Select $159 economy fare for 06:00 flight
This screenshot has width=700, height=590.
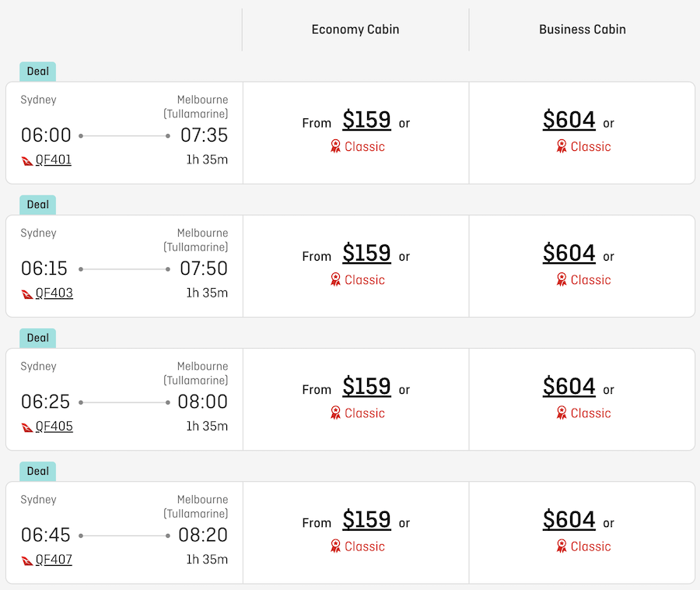[x=366, y=120]
